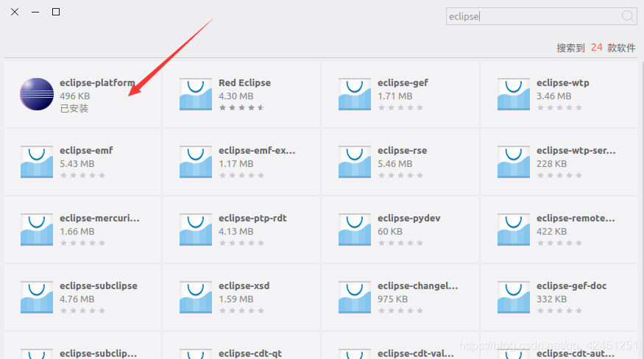Click the eclipse-xsd name label
The height and width of the screenshot is (359, 644).
point(244,286)
